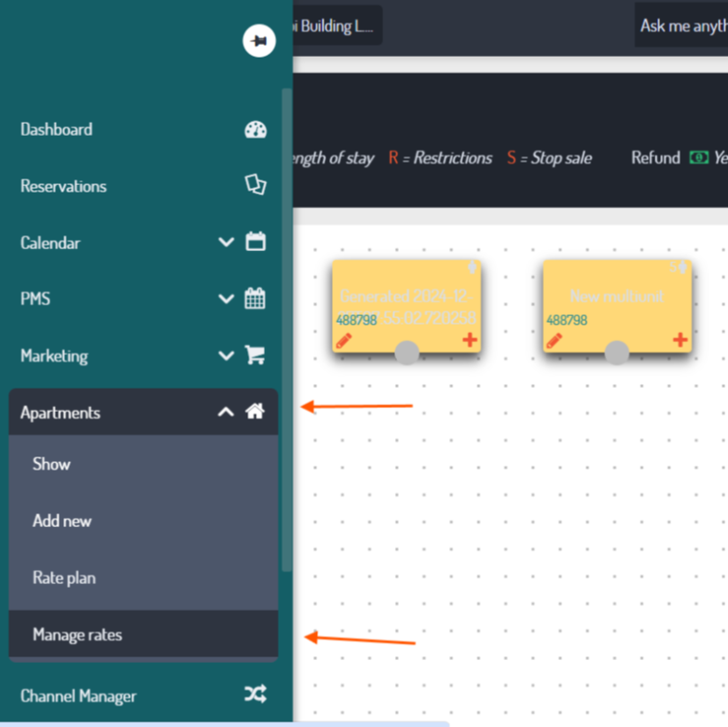Screen dimensions: 728x727
Task: Click the Reservations cards icon
Action: pos(256,184)
